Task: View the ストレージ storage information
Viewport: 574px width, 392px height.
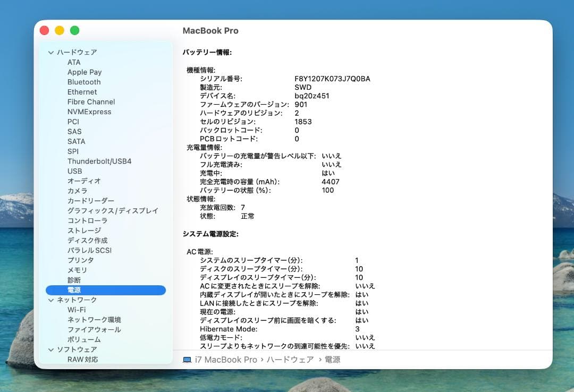Action: coord(83,230)
